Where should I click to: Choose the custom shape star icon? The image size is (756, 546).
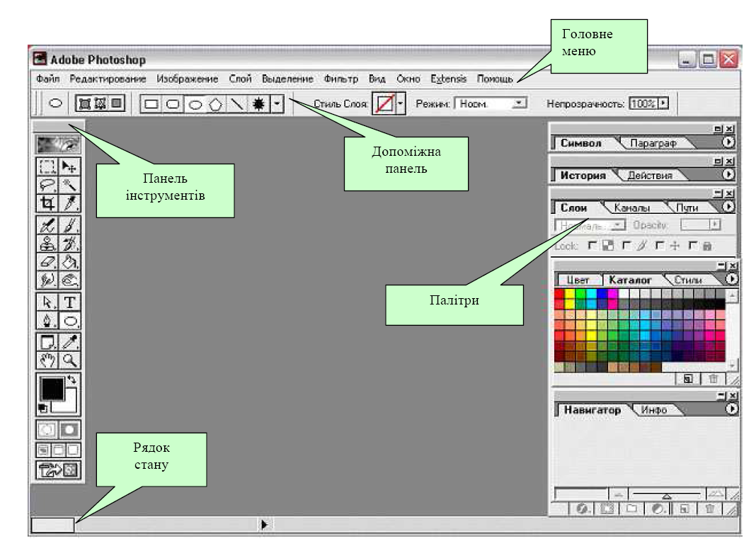259,103
